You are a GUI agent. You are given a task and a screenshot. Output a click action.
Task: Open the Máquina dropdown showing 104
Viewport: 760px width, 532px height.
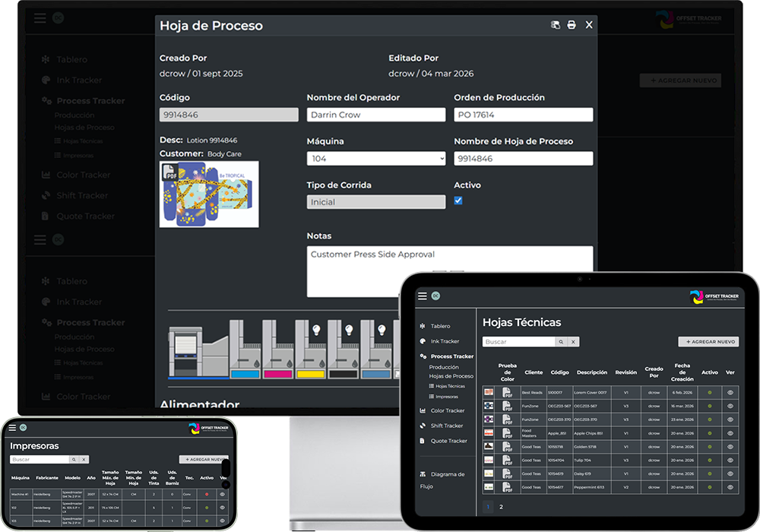click(x=376, y=158)
